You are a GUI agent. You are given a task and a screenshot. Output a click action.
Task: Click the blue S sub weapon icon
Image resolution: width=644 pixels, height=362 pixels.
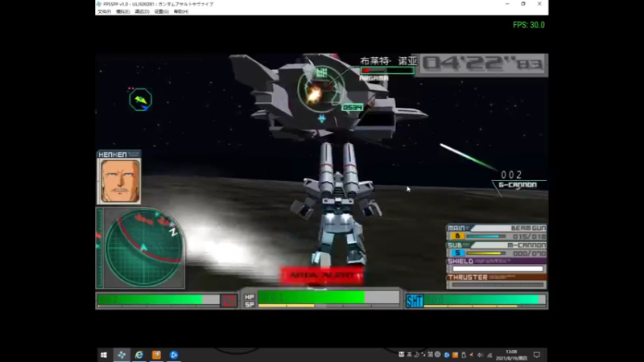click(457, 253)
